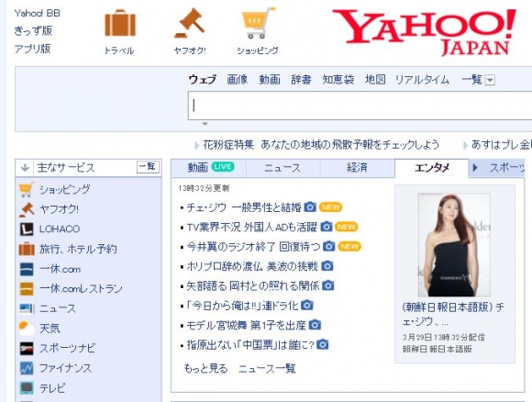Expand the 一覧 dropdown arrow in search tabs
The image size is (532, 402).
(490, 80)
